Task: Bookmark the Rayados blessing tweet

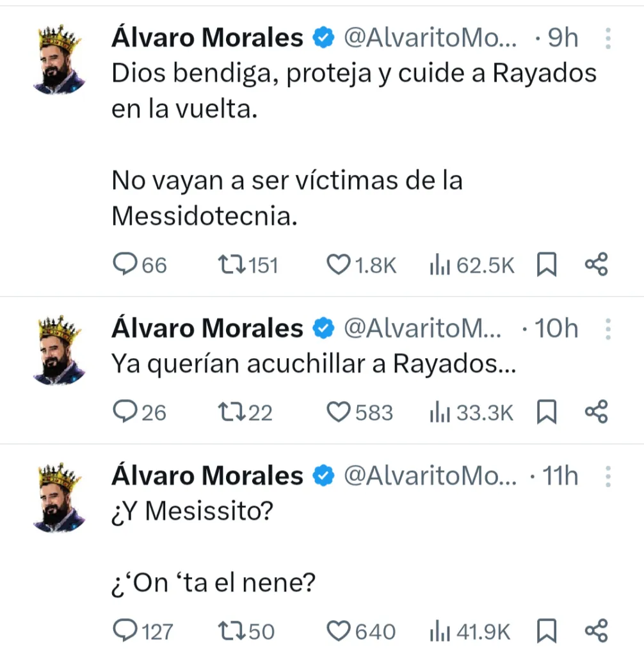Action: click(x=547, y=263)
